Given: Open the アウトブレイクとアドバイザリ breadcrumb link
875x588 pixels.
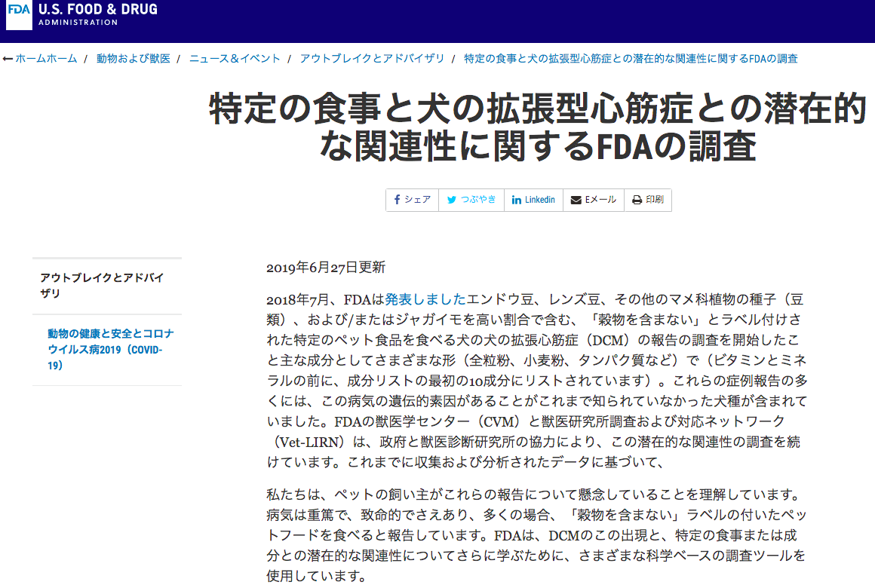Looking at the screenshot, I should [x=372, y=59].
